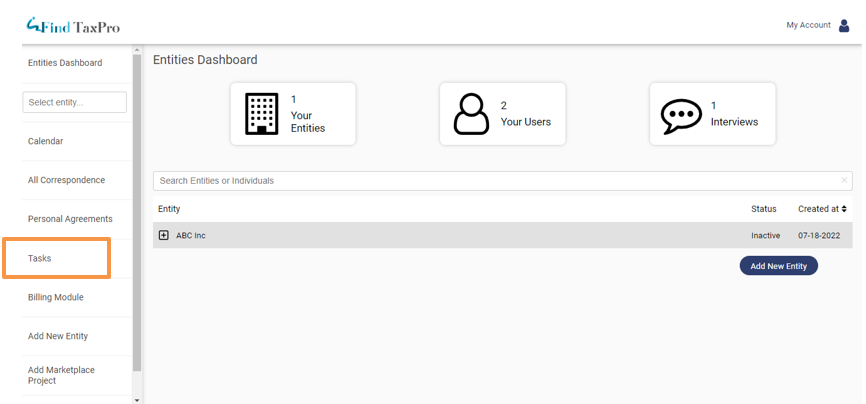The width and height of the screenshot is (866, 404).
Task: Select Entities Dashboard in the sidebar
Action: pyautogui.click(x=65, y=63)
